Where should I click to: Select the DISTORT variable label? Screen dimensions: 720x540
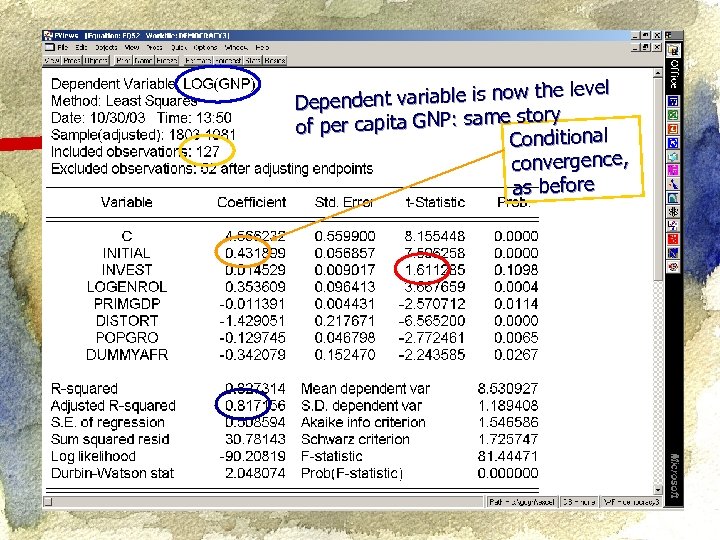[127, 321]
